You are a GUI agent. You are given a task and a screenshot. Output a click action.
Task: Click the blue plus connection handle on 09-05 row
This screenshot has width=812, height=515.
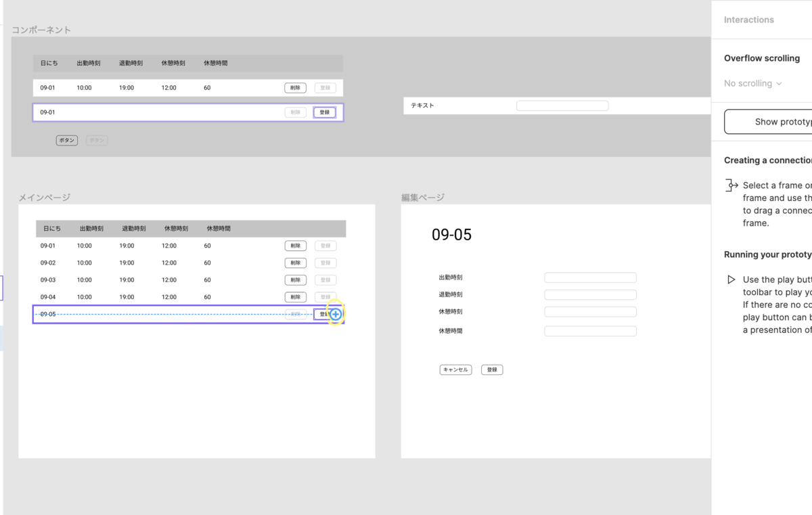point(336,314)
